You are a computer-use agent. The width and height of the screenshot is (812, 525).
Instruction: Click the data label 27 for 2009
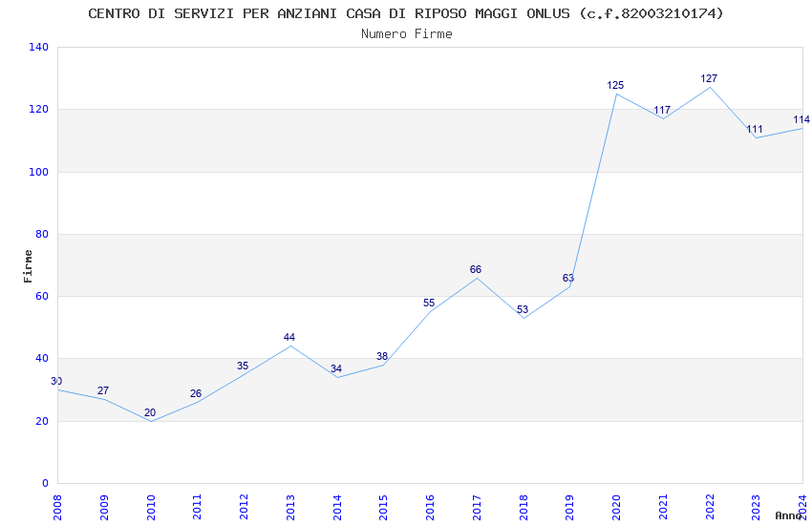tap(103, 390)
